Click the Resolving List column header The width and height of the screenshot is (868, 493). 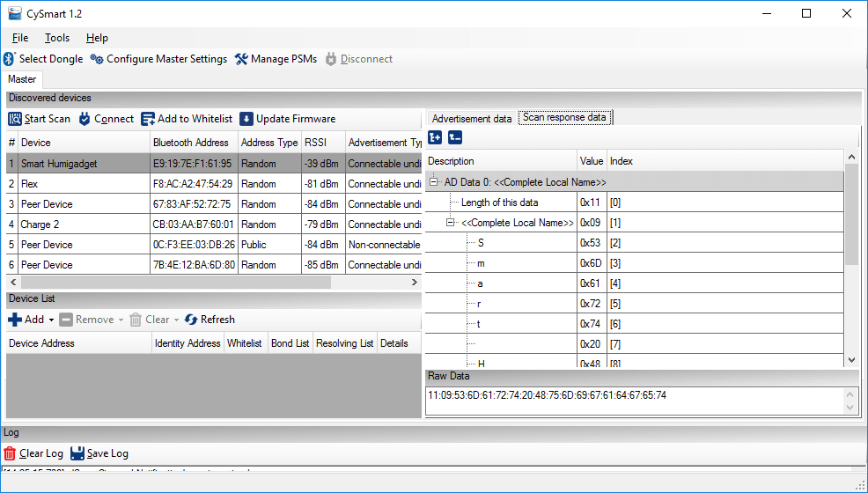[344, 343]
